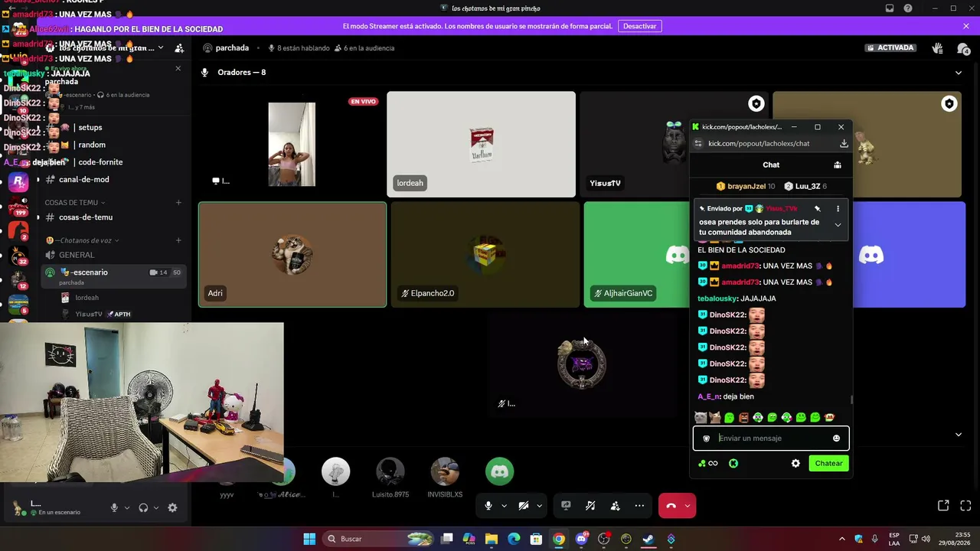Unpin the pinned Kick message
The width and height of the screenshot is (980, 551).
(x=818, y=209)
